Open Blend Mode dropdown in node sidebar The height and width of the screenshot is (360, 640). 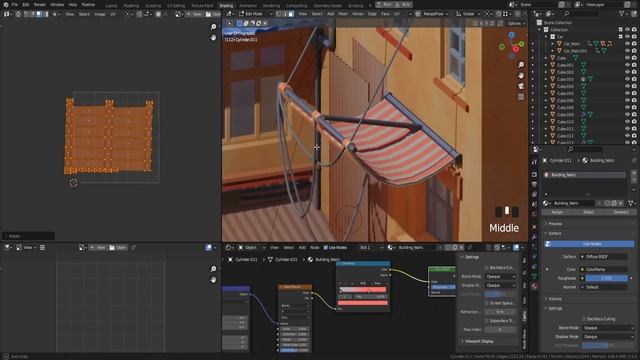click(500, 276)
